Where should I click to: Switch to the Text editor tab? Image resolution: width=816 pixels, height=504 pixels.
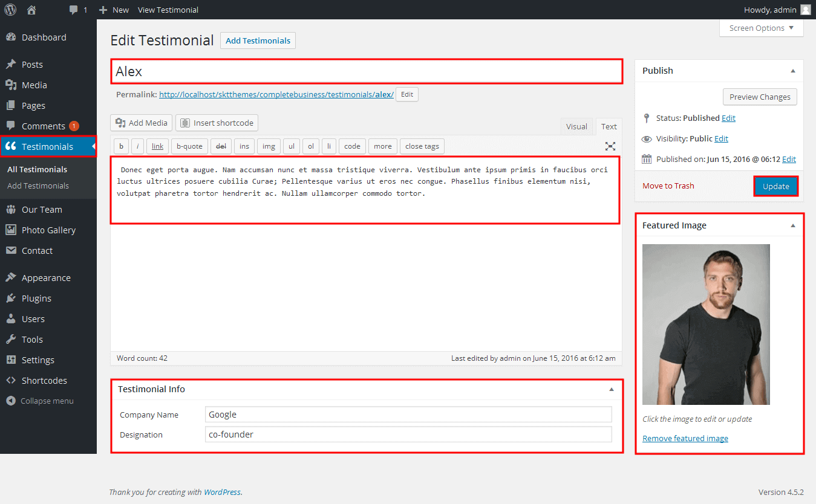(x=609, y=126)
